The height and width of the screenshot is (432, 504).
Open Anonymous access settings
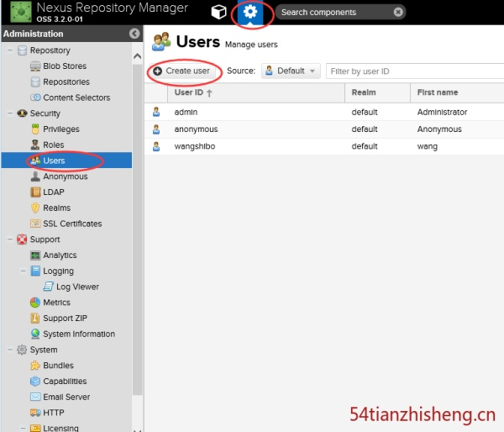pyautogui.click(x=66, y=176)
